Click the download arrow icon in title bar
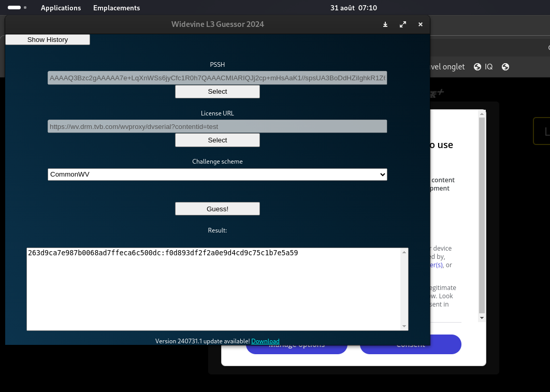550x392 pixels. point(385,24)
